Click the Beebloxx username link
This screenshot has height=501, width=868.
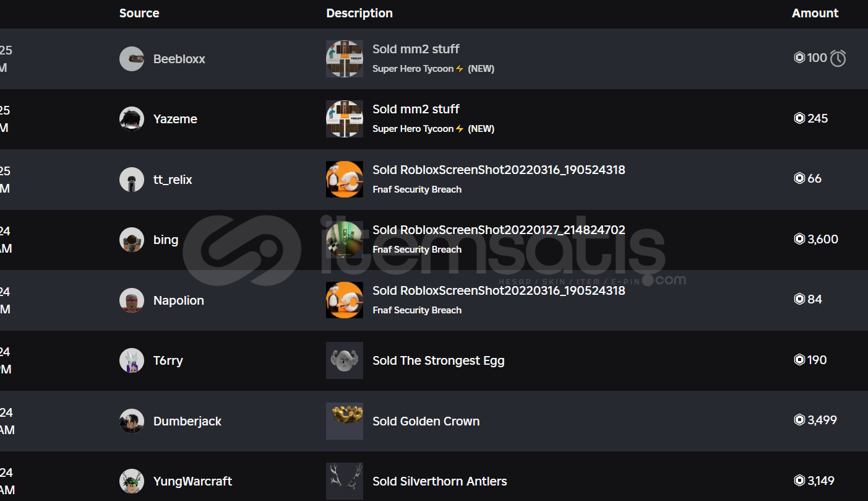click(179, 59)
